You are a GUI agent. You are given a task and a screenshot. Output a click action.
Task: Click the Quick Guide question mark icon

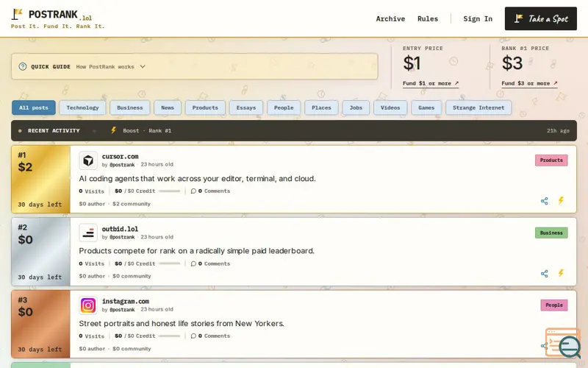(23, 66)
